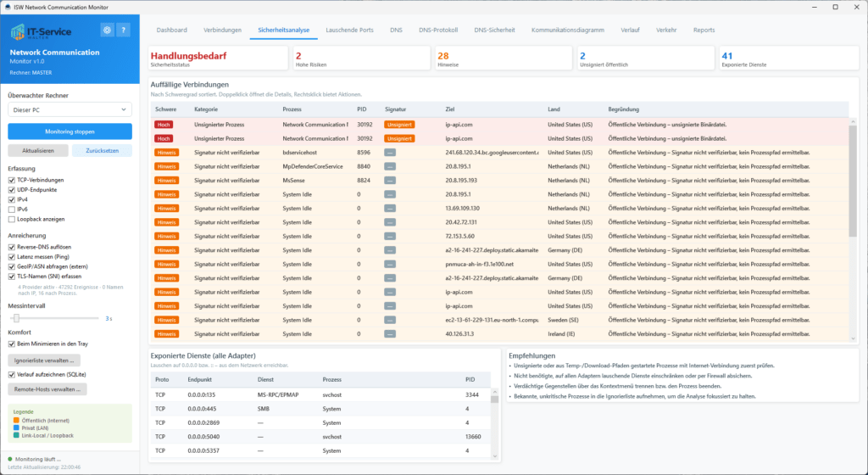868x475 pixels.
Task: Click the Hinweis badge for bdservicehost
Action: click(166, 152)
